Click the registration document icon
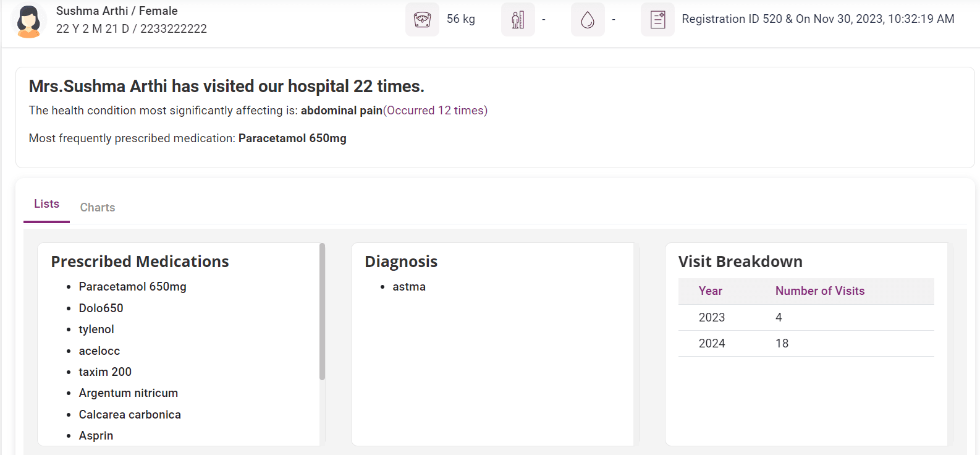The image size is (980, 455). pyautogui.click(x=657, y=20)
